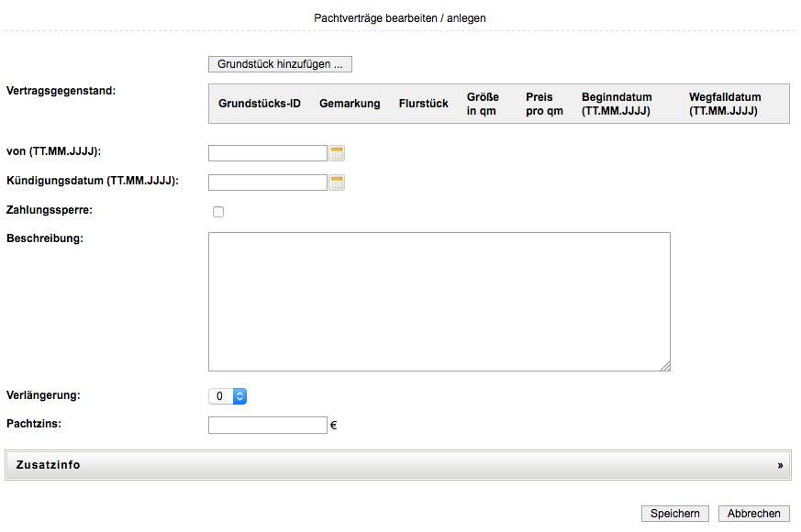Open the calendar picker for von date

(337, 153)
